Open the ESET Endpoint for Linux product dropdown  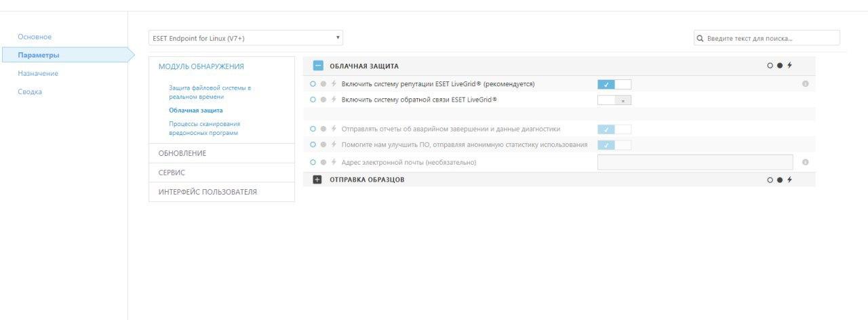(x=245, y=38)
